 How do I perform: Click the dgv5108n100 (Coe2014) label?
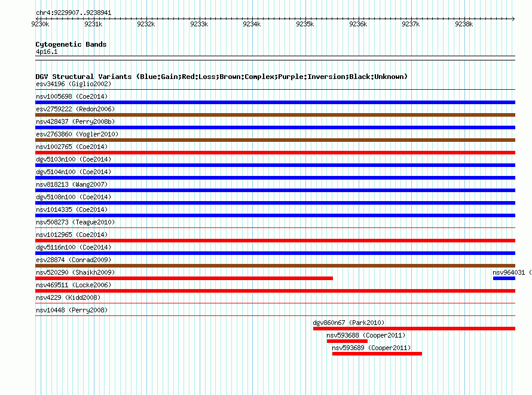(x=74, y=197)
